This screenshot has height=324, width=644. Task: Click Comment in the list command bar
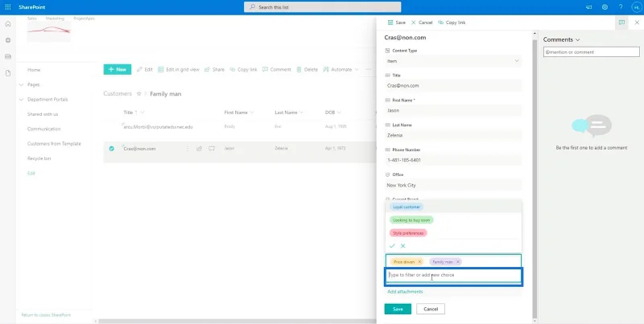coord(277,70)
